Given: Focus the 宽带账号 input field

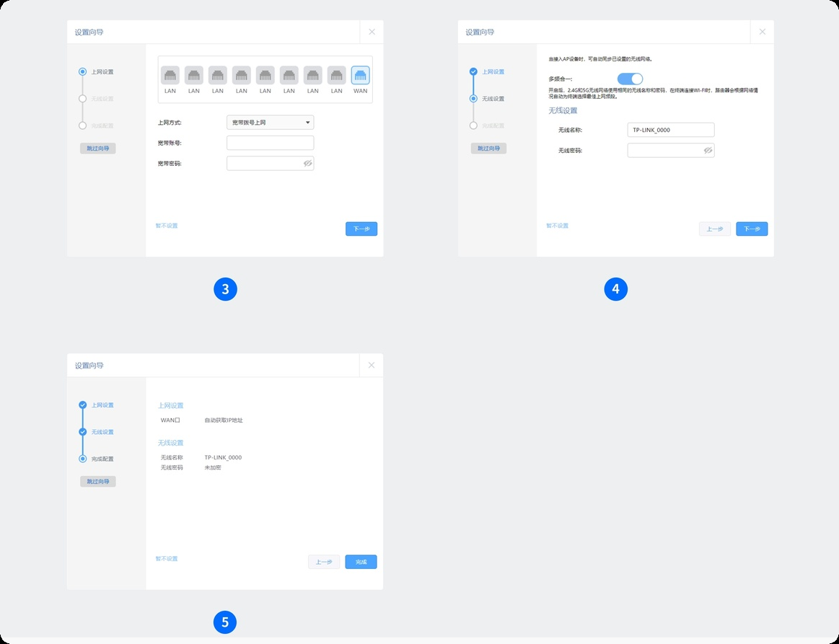Looking at the screenshot, I should [x=270, y=143].
